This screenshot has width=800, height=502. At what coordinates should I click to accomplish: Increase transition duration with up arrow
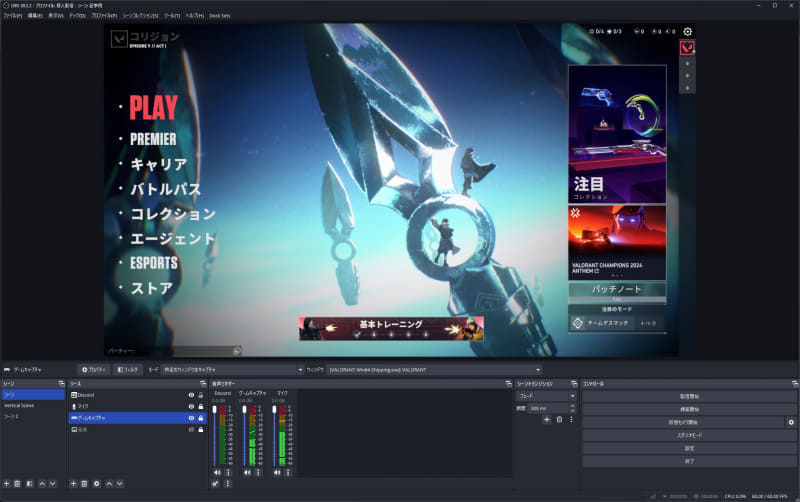tap(572, 406)
